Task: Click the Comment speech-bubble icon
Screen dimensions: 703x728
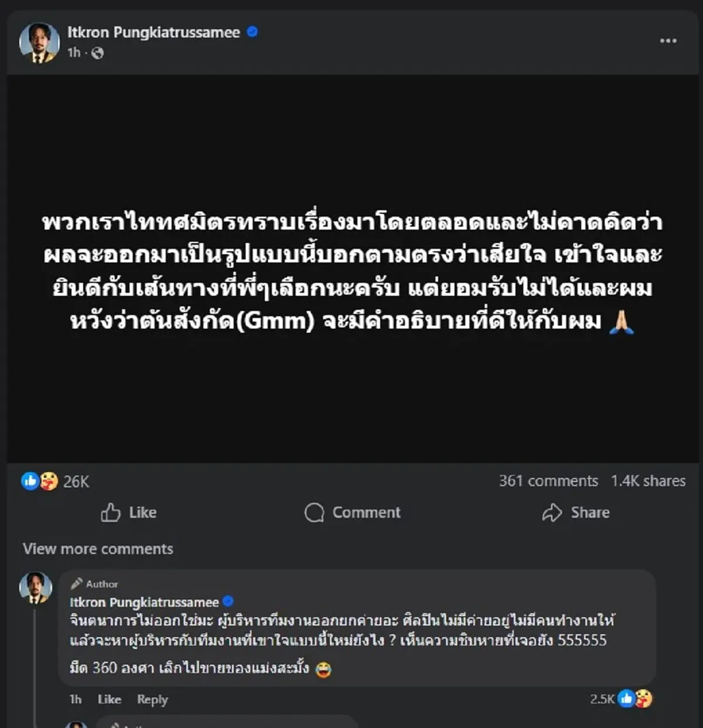Action: 316,512
